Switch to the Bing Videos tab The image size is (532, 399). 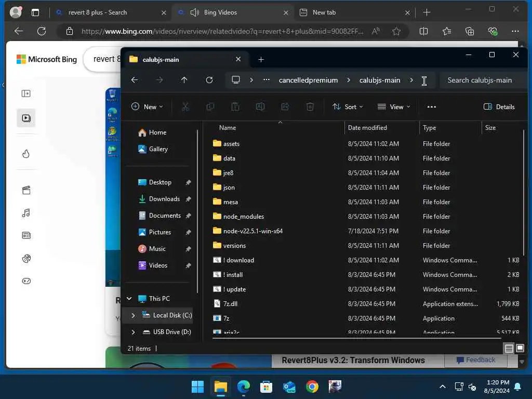(233, 12)
